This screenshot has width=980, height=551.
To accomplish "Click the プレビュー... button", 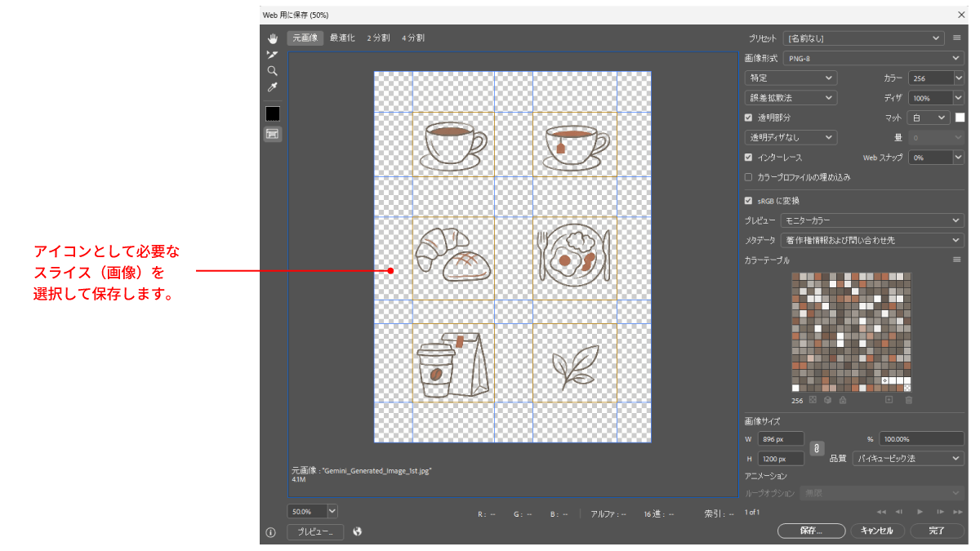I will (315, 532).
